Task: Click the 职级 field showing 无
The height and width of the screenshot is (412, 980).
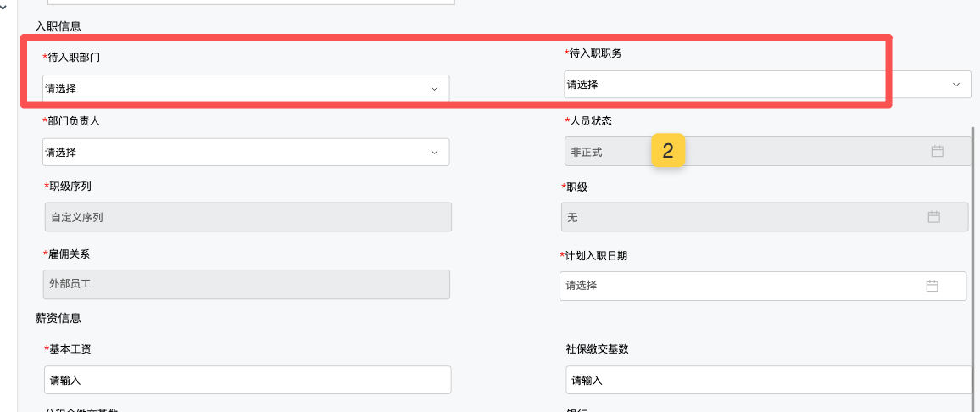Action: pyautogui.click(x=738, y=217)
